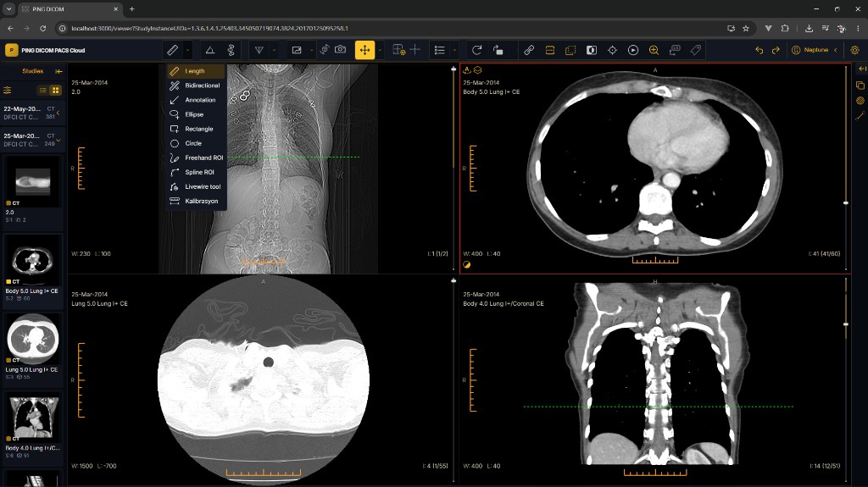This screenshot has width=868, height=487.
Task: Collapse the 25-Mar study entry
Action: (33, 140)
